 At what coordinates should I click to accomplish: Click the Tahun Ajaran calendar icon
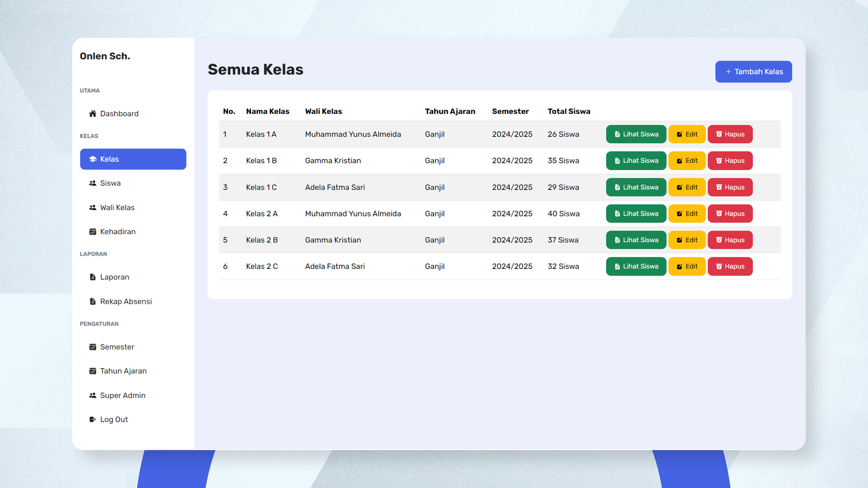click(x=93, y=371)
